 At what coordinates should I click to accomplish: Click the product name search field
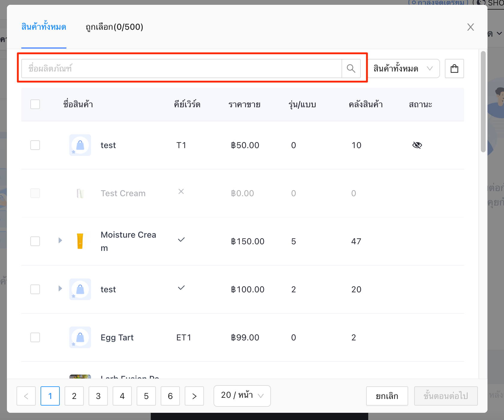click(181, 68)
